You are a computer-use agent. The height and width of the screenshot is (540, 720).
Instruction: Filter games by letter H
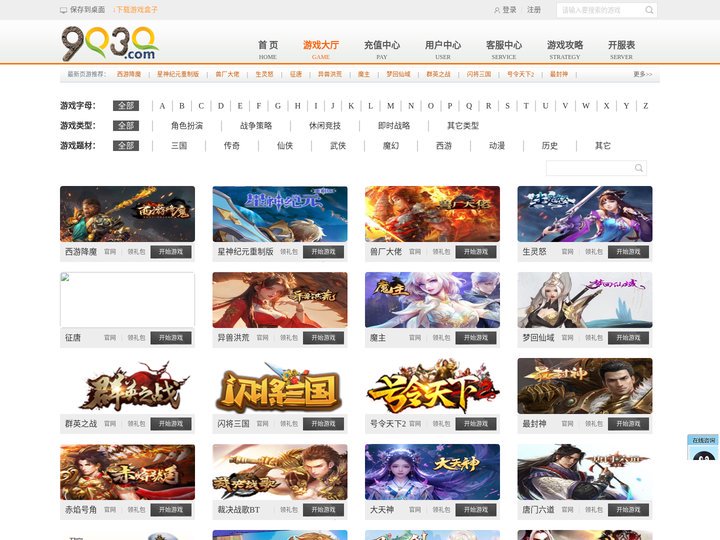pos(298,106)
